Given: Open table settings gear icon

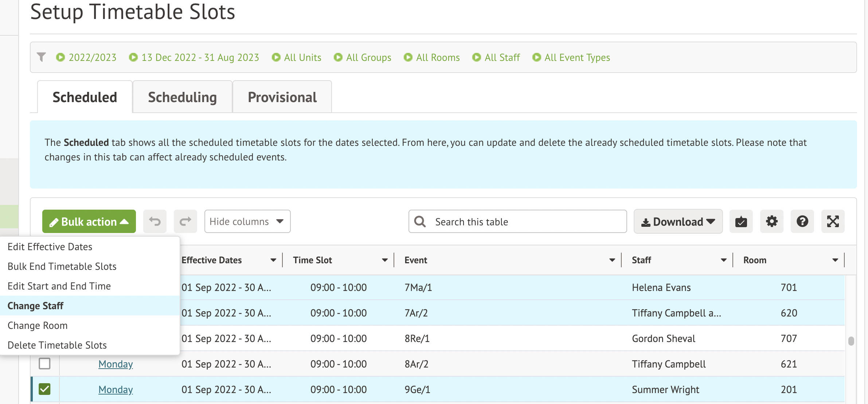Looking at the screenshot, I should (x=771, y=221).
